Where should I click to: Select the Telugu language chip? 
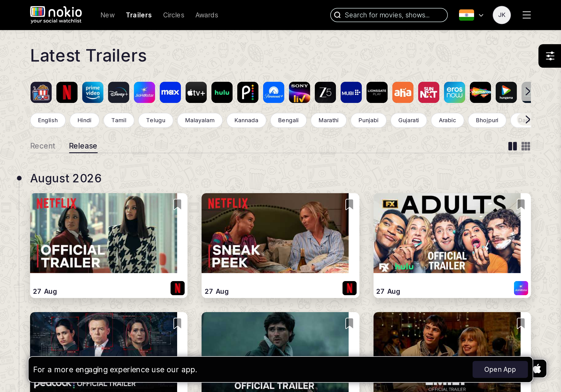click(156, 120)
